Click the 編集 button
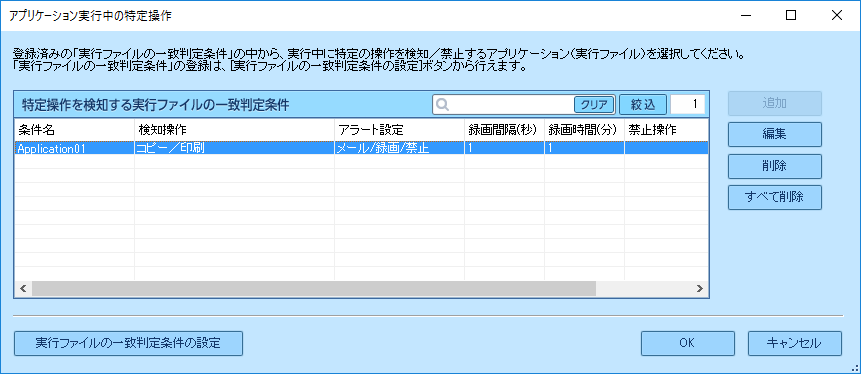The height and width of the screenshot is (374, 861). 775,135
